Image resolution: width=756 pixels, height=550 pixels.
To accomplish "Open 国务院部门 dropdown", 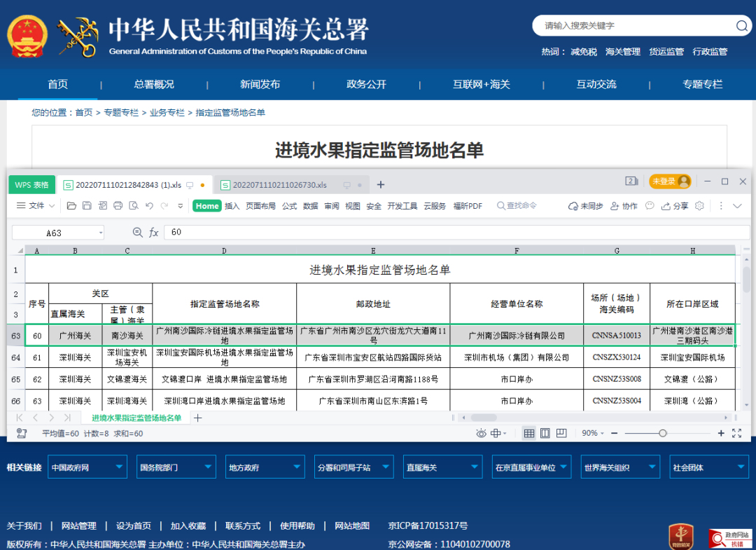I will 176,467.
